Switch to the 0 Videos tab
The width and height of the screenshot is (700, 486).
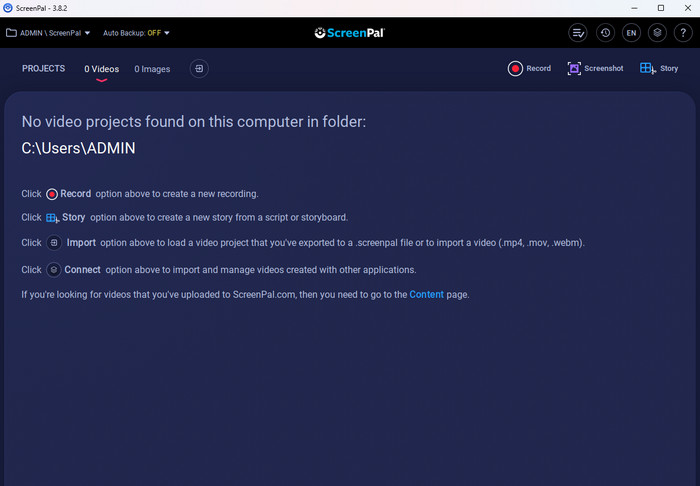(102, 69)
